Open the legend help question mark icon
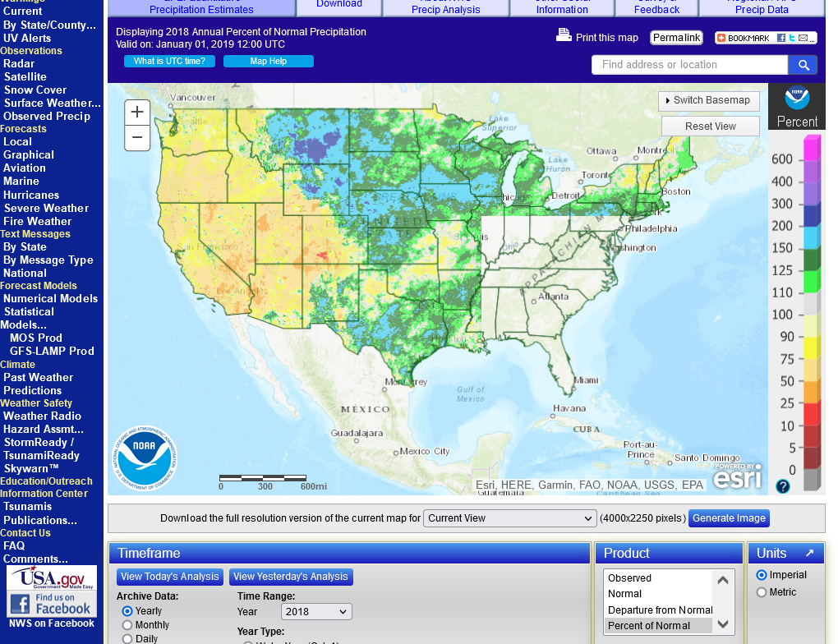This screenshot has width=838, height=644. pyautogui.click(x=782, y=486)
